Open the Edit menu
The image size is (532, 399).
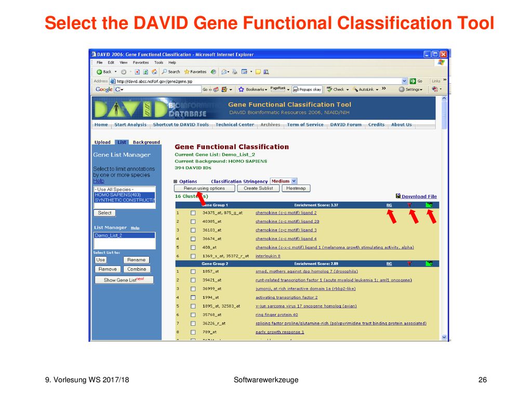coord(111,62)
